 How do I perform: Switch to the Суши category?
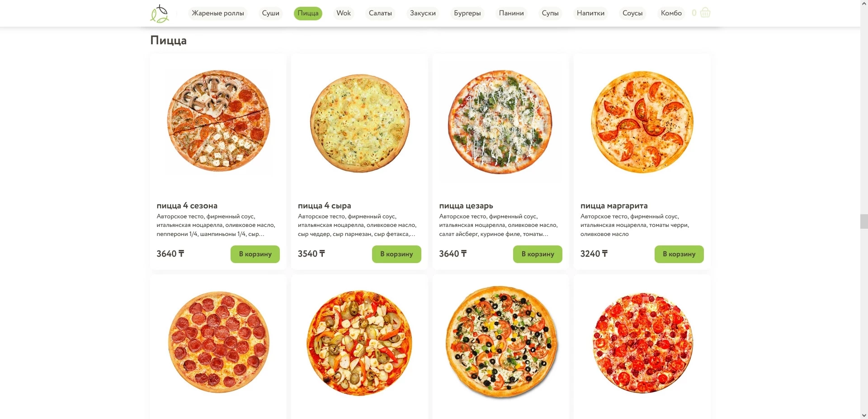pos(270,13)
